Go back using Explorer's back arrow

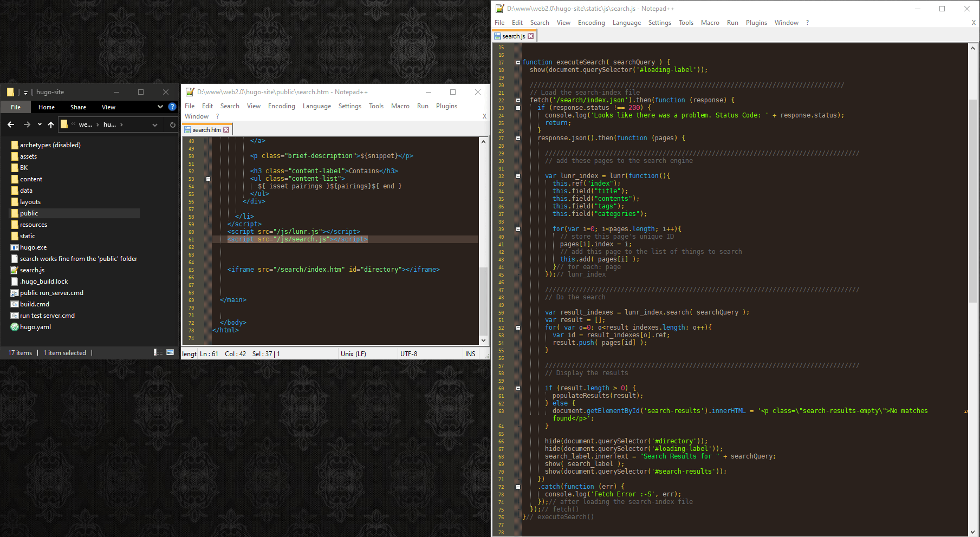click(11, 125)
